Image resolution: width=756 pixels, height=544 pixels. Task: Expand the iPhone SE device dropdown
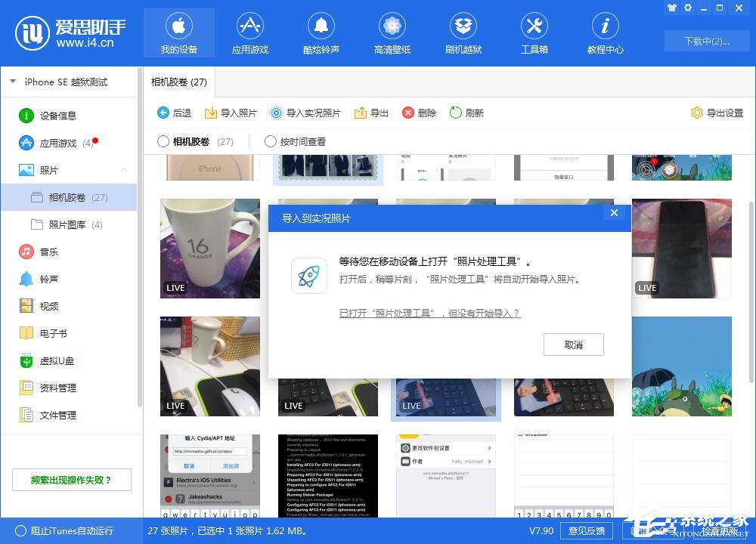coord(12,82)
